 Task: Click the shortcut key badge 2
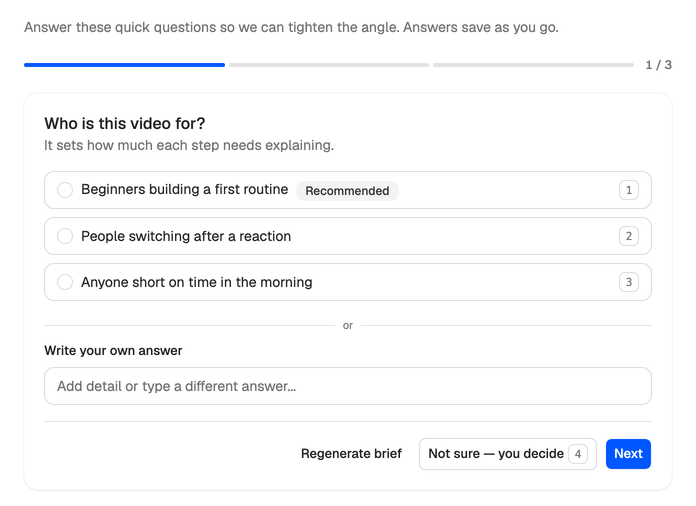point(629,236)
